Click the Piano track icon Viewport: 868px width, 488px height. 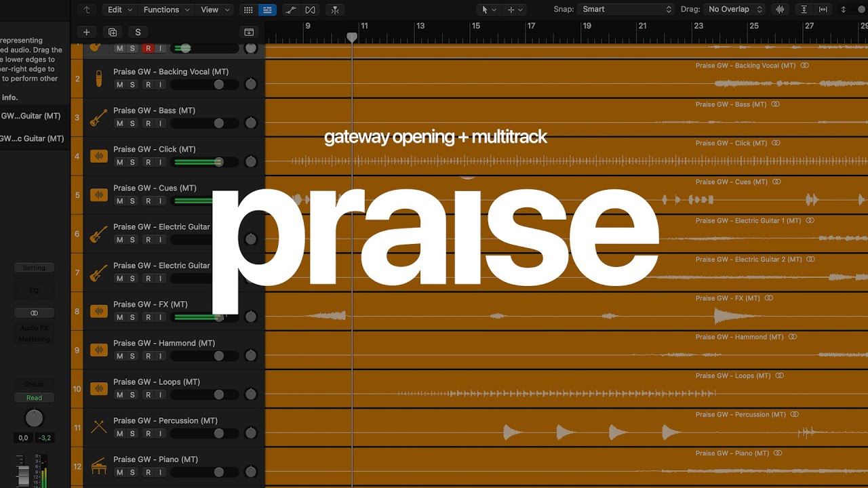click(99, 466)
